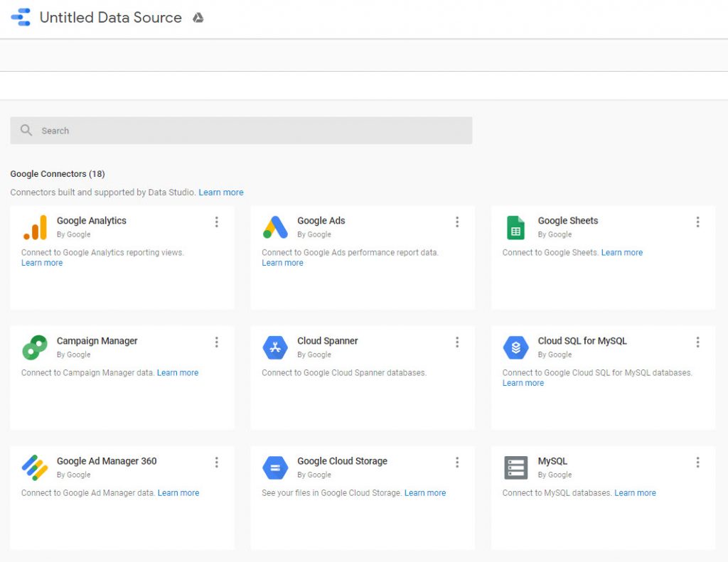Open the Google Analytics card overflow menu
This screenshot has width=728, height=562.
pyautogui.click(x=217, y=222)
